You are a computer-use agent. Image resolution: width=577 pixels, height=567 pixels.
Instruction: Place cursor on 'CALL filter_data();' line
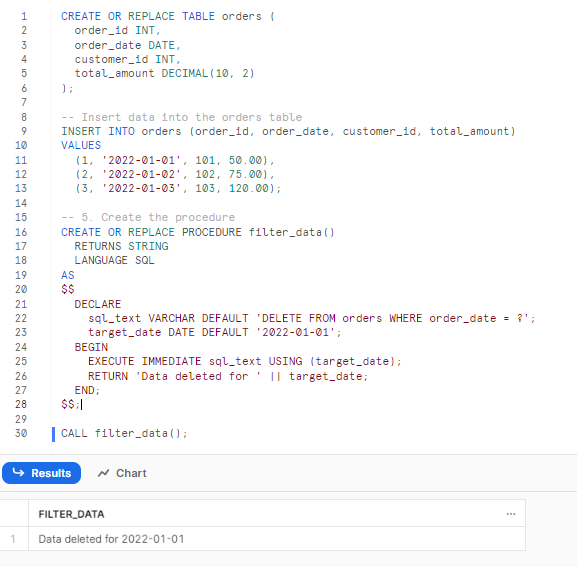tap(124, 433)
